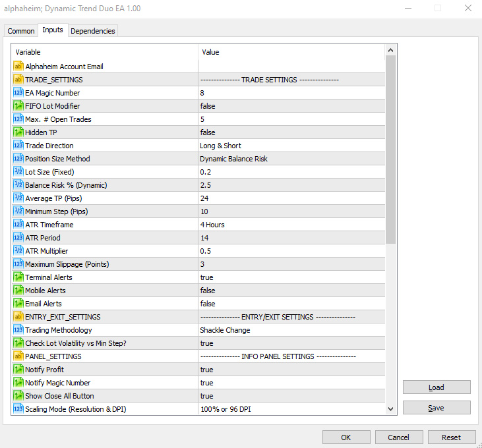Screen dimensions: 482x448
Task: Toggle Terminal Alerts true value
Action: [291, 277]
